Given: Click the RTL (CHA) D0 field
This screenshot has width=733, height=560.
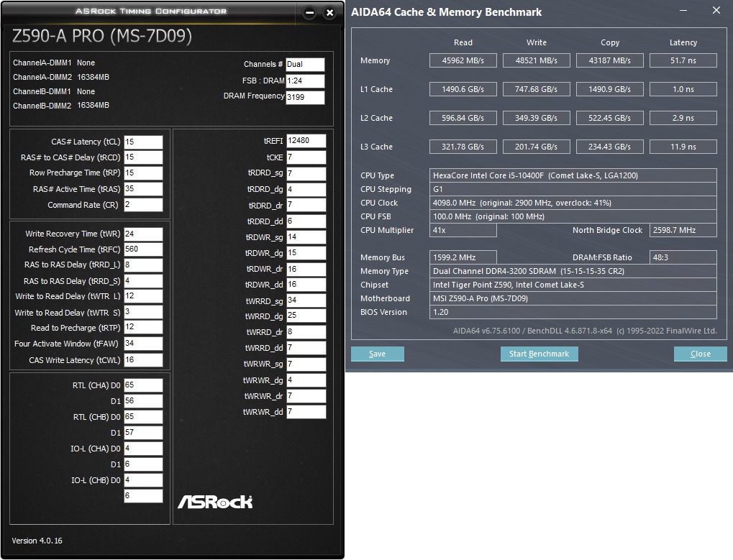Looking at the screenshot, I should 144,385.
